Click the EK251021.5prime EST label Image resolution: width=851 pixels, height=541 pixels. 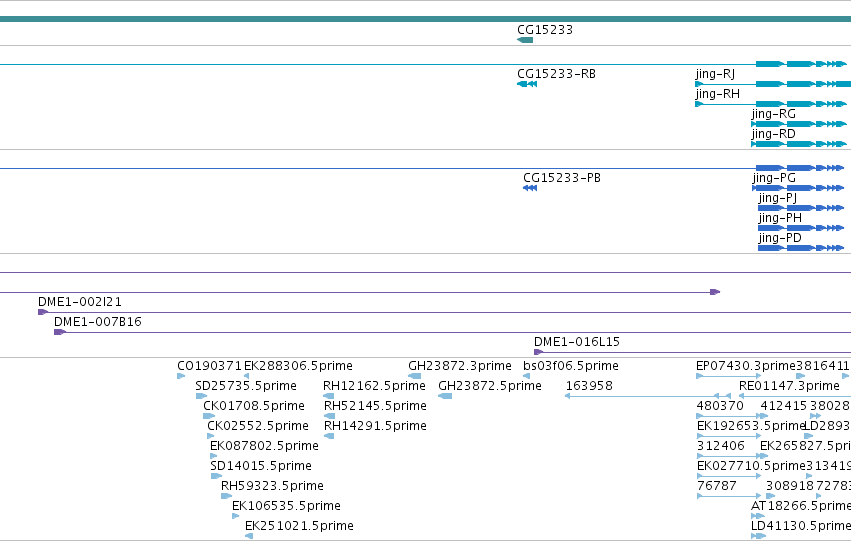299,526
